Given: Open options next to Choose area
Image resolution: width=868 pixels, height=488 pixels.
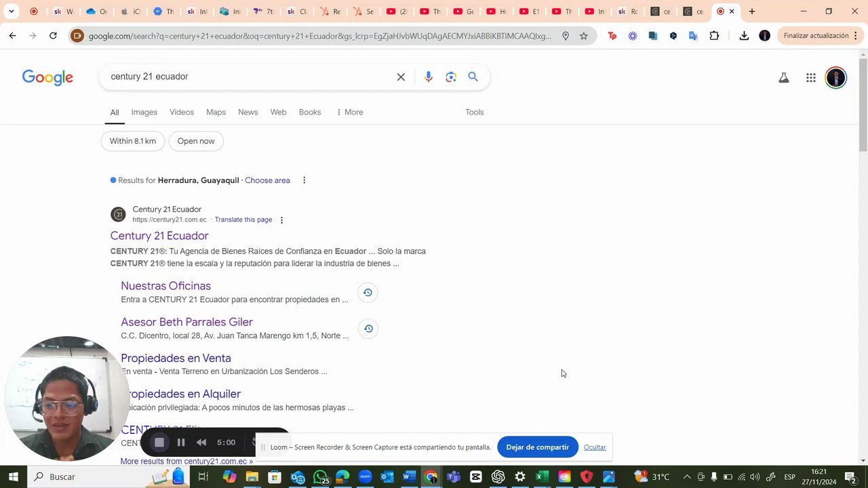Looking at the screenshot, I should [x=304, y=180].
